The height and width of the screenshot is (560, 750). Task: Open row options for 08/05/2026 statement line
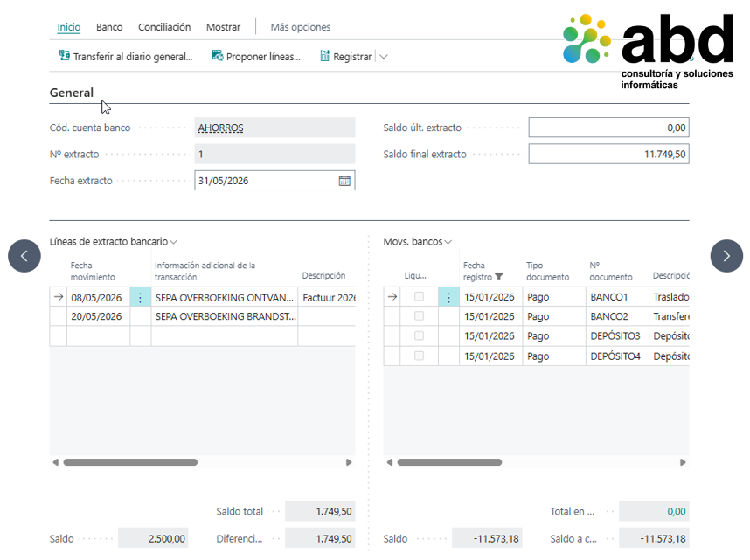[x=140, y=297]
